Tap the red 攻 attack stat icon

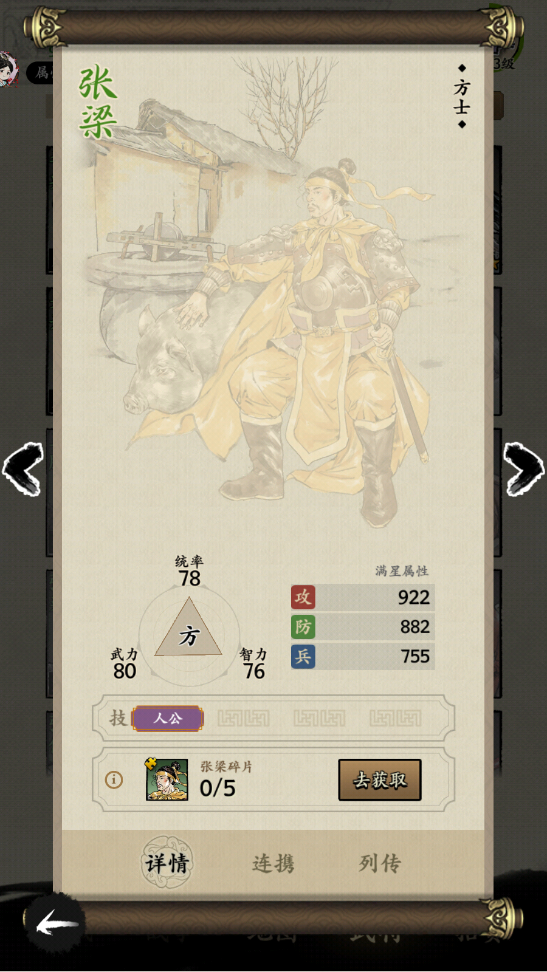303,598
